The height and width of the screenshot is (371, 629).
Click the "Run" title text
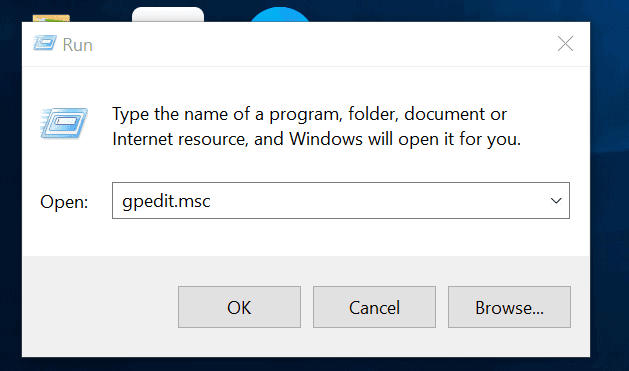point(77,45)
